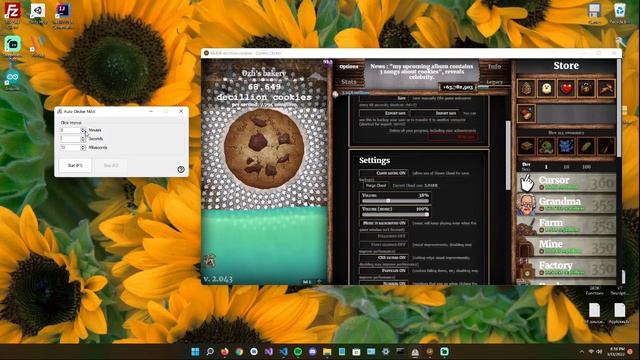Open taskbar search
Screen dimensions: 640x360
pos(210,351)
